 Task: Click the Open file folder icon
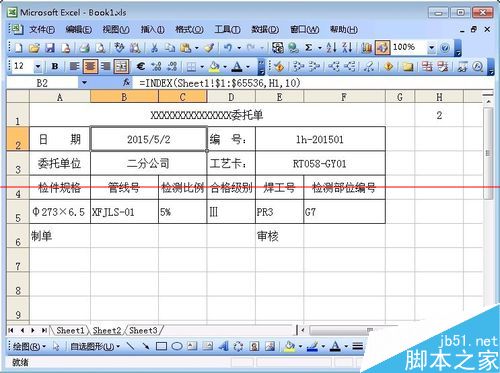[x=34, y=48]
